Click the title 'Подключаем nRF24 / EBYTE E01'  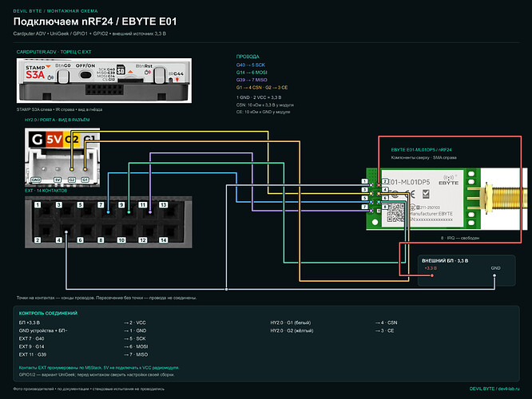coord(95,22)
